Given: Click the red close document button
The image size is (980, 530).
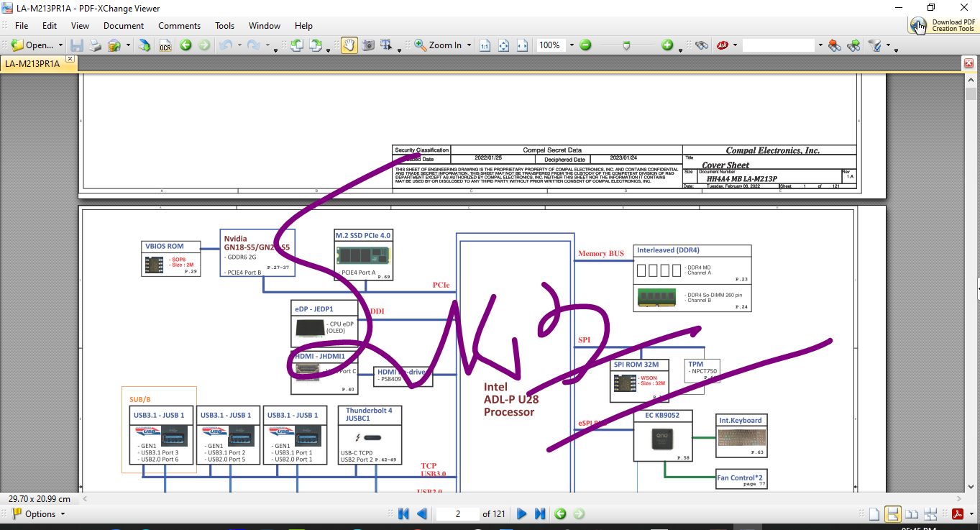Looking at the screenshot, I should click(x=968, y=63).
